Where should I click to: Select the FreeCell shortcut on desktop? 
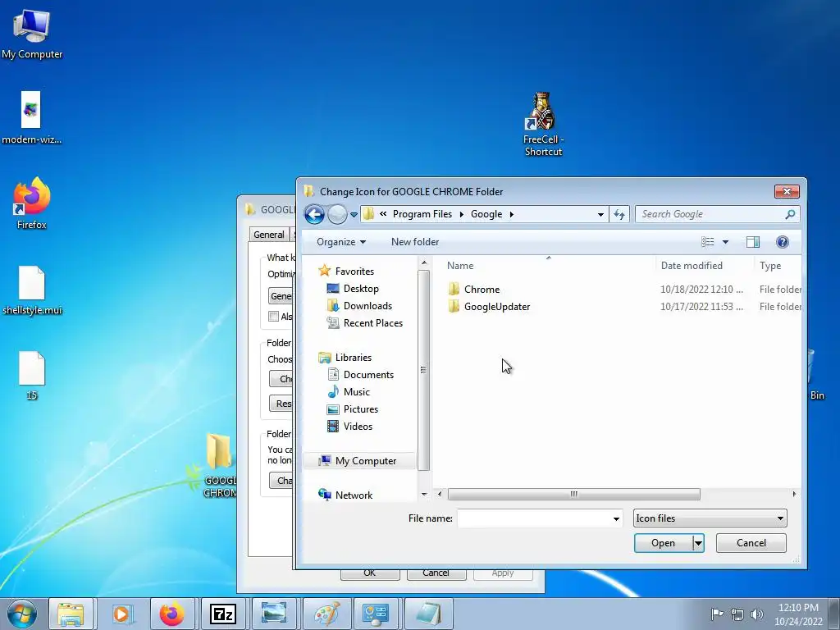click(543, 125)
